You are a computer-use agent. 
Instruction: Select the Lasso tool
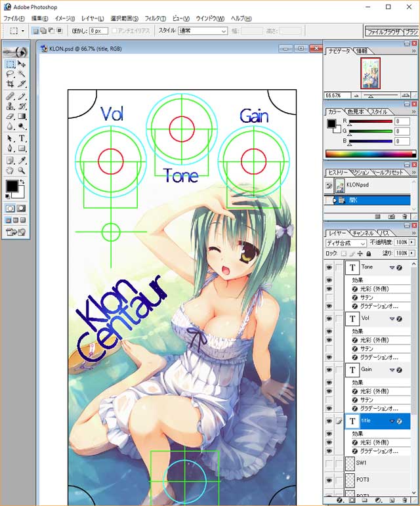pyautogui.click(x=10, y=74)
